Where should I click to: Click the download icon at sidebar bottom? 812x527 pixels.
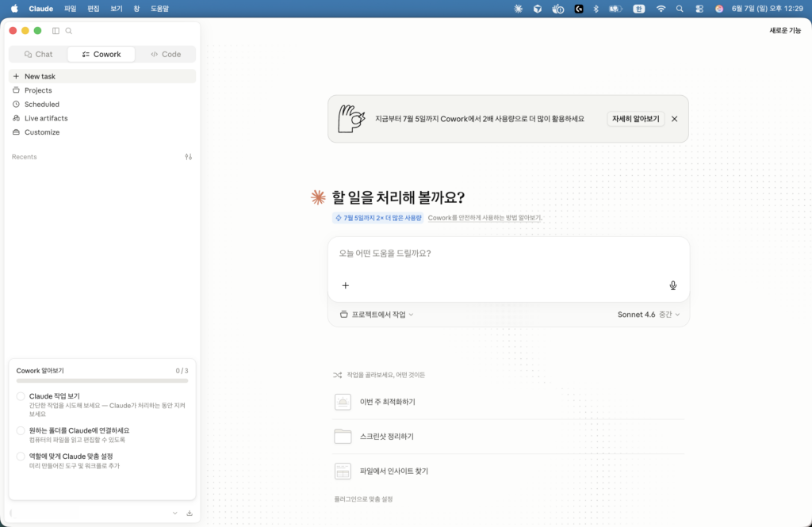click(x=190, y=513)
